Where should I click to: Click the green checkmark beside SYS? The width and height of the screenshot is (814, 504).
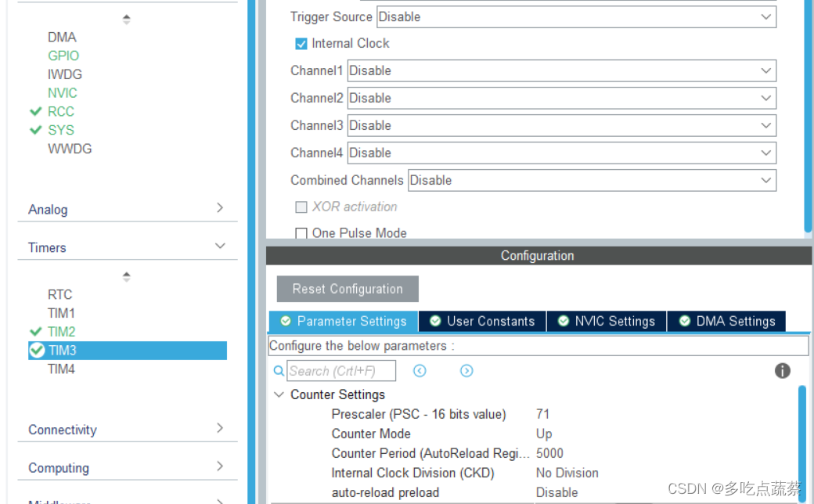tap(36, 130)
